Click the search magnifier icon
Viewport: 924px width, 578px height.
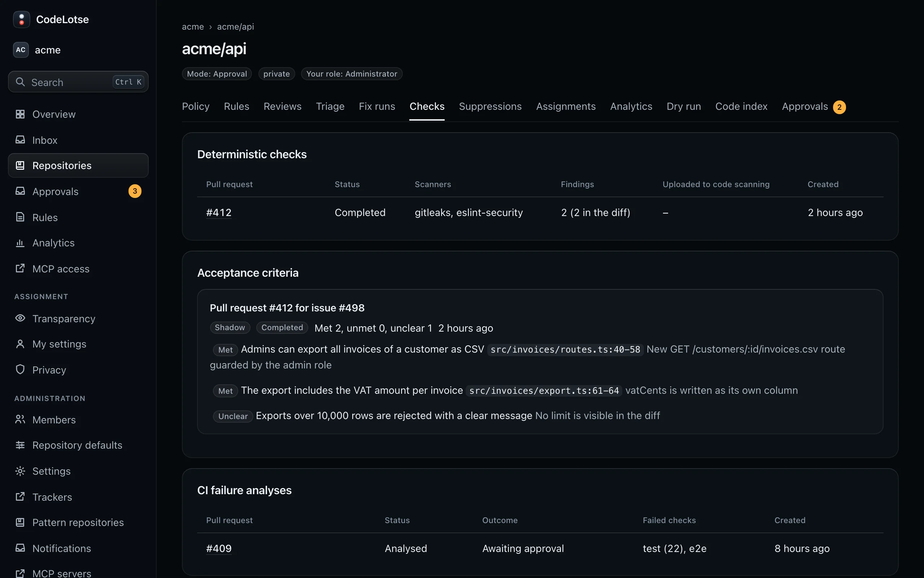point(20,82)
